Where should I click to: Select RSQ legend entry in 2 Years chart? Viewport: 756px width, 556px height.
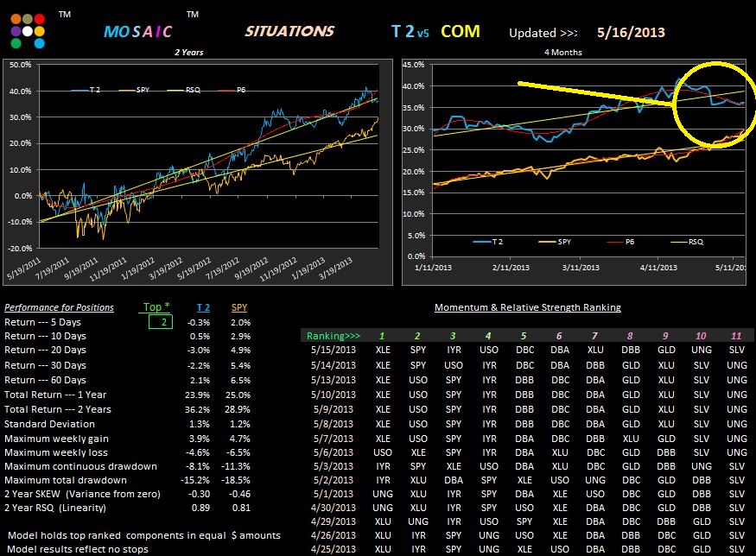click(183, 90)
